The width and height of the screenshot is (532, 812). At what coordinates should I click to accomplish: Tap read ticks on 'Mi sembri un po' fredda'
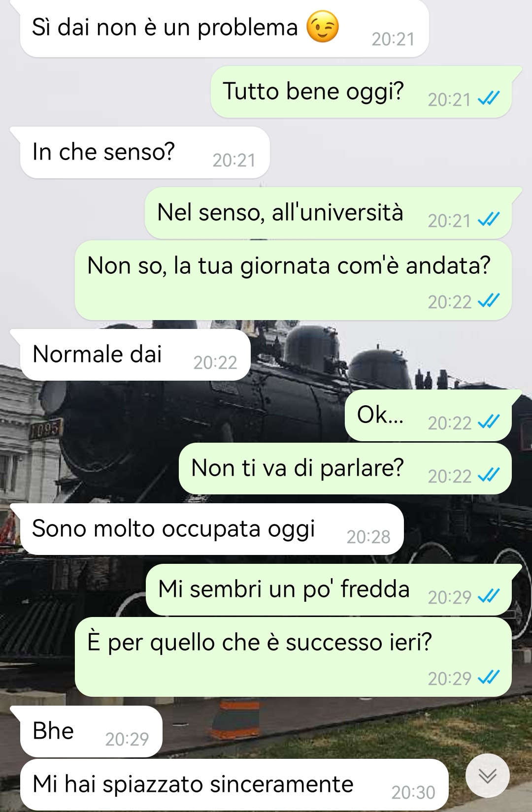point(489,596)
